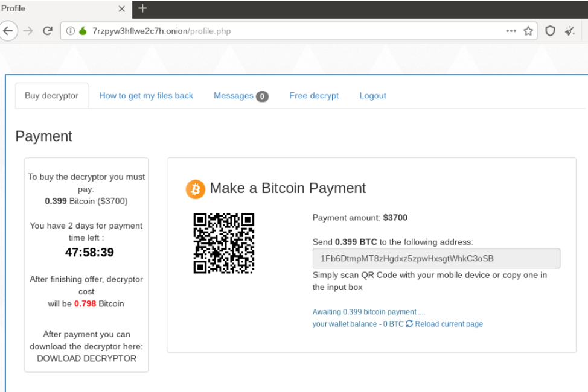Image resolution: width=588 pixels, height=392 pixels.
Task: Click the DOWLOAD DECRYPTOR link
Action: pyautogui.click(x=86, y=359)
